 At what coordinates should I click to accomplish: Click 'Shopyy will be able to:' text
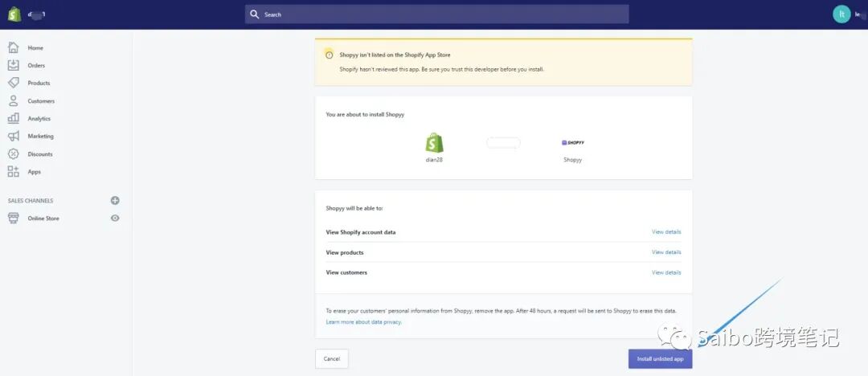pos(354,209)
